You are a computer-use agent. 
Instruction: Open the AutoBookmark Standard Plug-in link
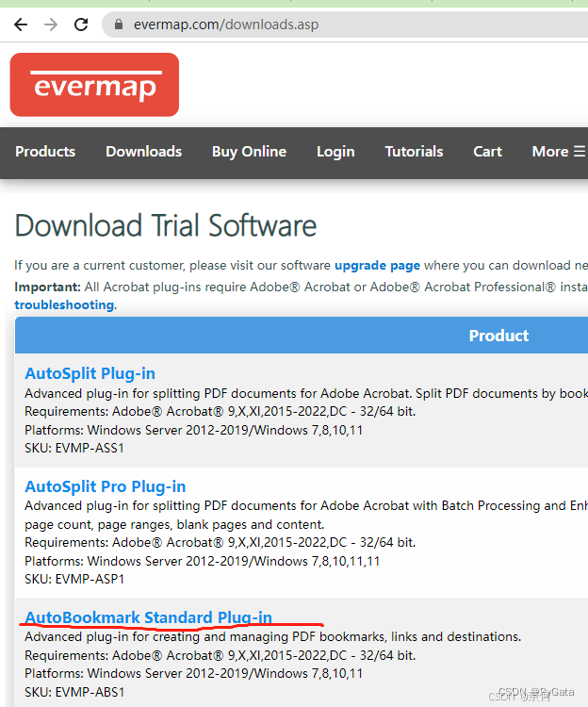click(x=148, y=617)
